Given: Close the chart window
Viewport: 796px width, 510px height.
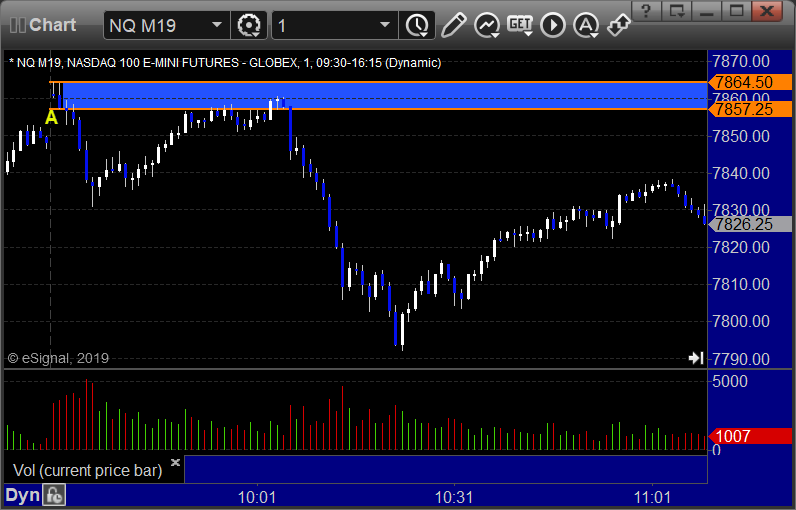Looking at the screenshot, I should [x=767, y=10].
